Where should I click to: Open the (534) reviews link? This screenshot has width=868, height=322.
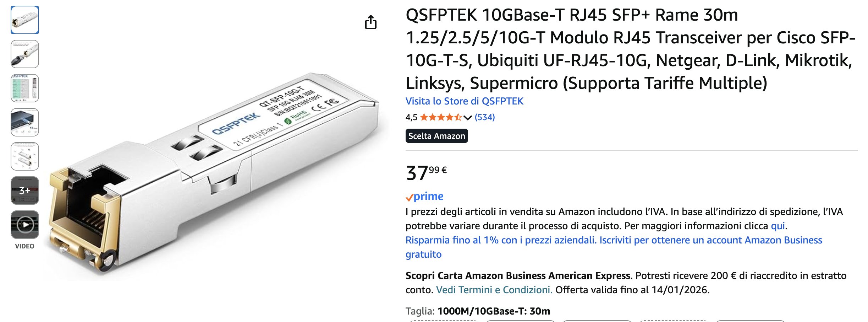[485, 117]
